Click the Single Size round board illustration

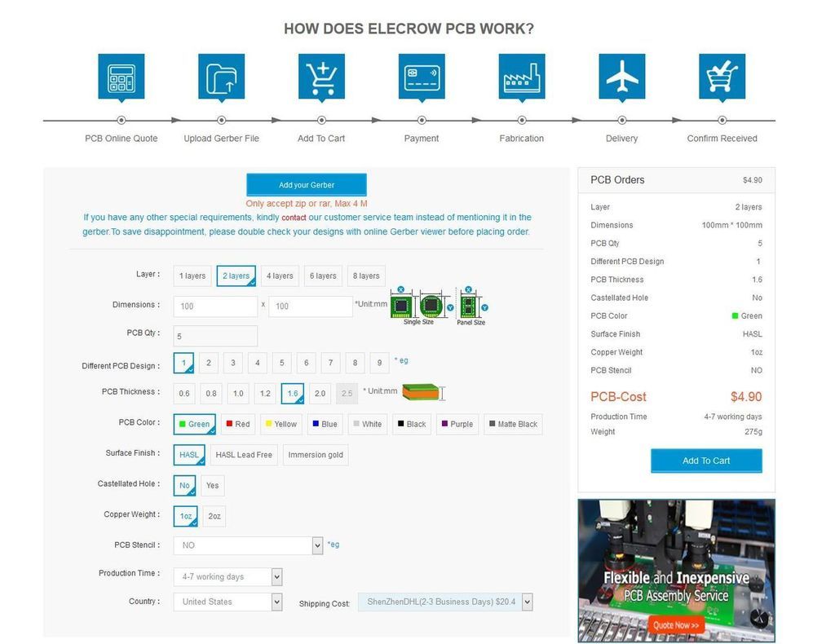click(431, 306)
